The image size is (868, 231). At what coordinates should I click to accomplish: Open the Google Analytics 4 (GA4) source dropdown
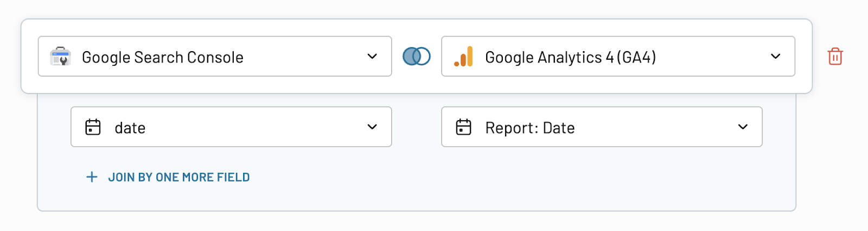pos(618,57)
